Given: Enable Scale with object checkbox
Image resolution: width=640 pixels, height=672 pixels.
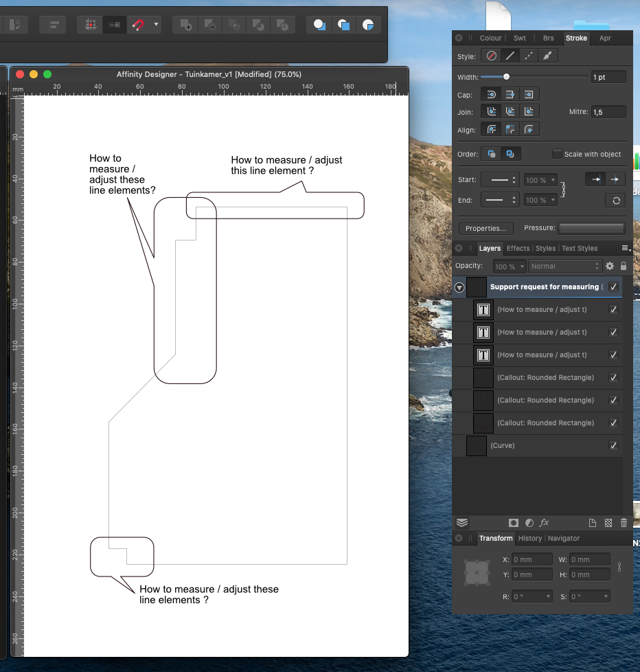Looking at the screenshot, I should pos(557,153).
